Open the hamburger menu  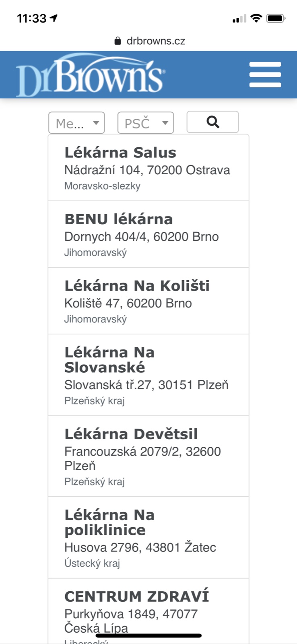(x=265, y=74)
